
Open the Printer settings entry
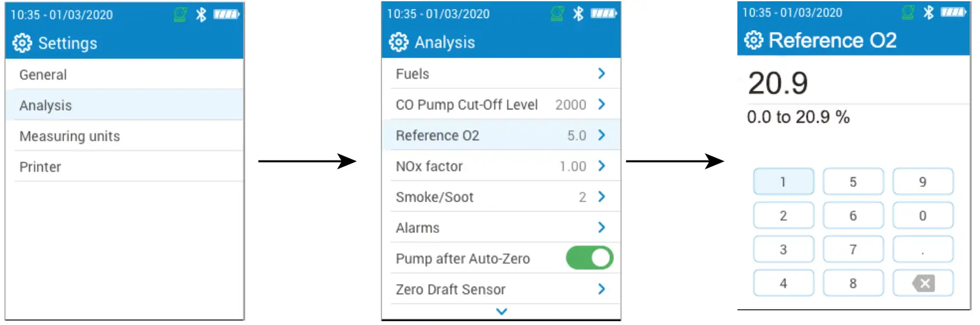pyautogui.click(x=40, y=167)
